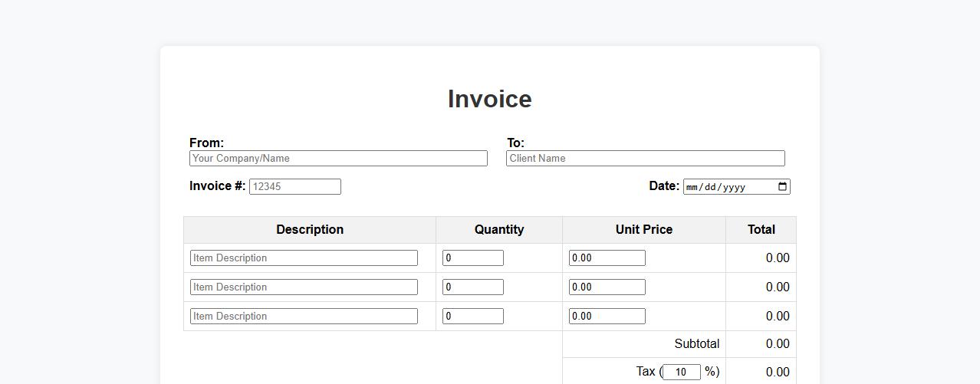Image resolution: width=980 pixels, height=384 pixels.
Task: Click the To: label
Action: [515, 143]
